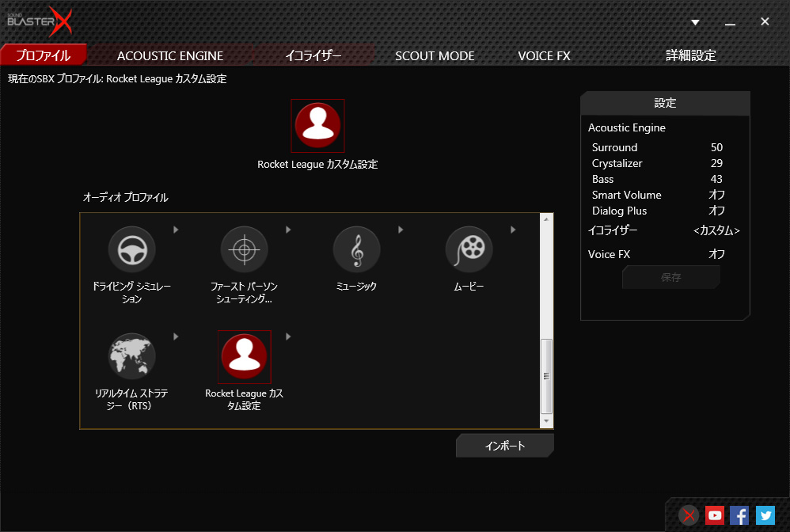The width and height of the screenshot is (790, 532).
Task: Click the profile list scroll down arrow
Action: click(546, 421)
